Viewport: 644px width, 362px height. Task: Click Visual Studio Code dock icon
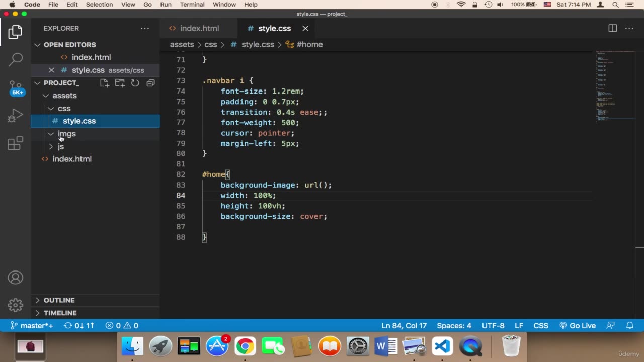(x=442, y=346)
